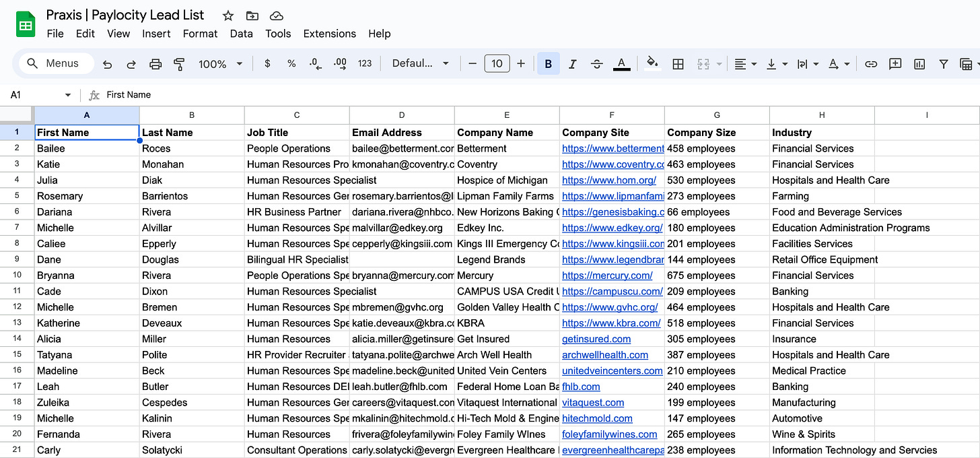
Task: Open the Extensions menu
Action: coord(329,34)
